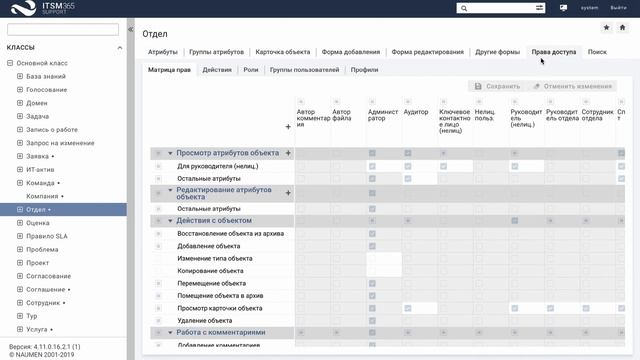Screen dimensions: 640x360
Task: Click the Выйти logout link
Action: (x=618, y=8)
